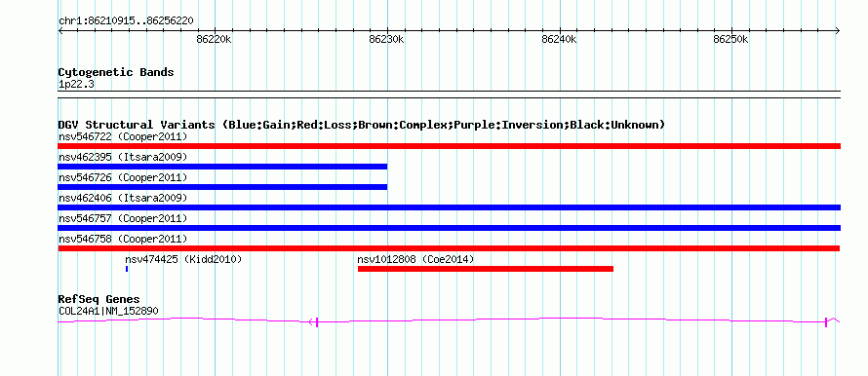This screenshot has width=868, height=376.
Task: Click the red loss bar under nsv1012808
Action: [x=486, y=269]
